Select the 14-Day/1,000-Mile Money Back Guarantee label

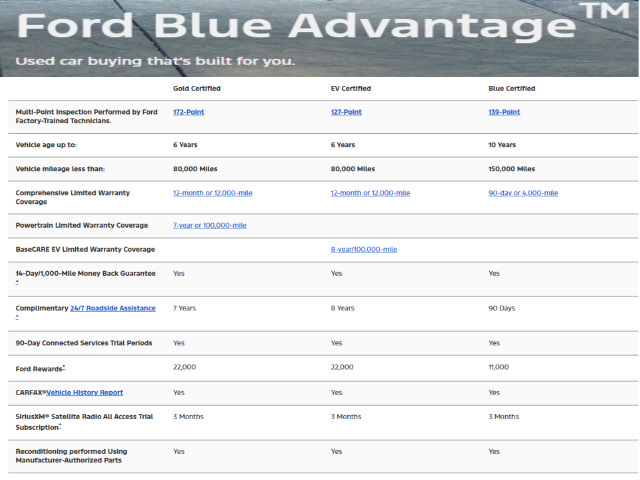point(85,273)
